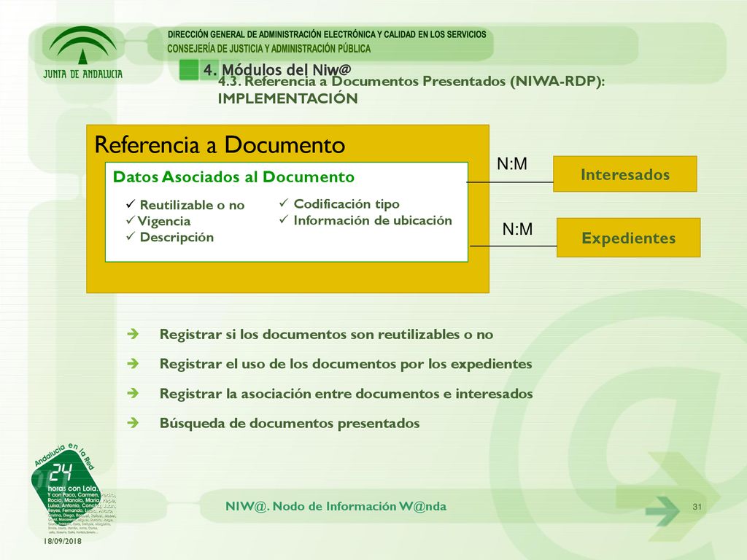Click the Junta de Andalucía logo
This screenshot has height=560, width=747.
tap(83, 52)
